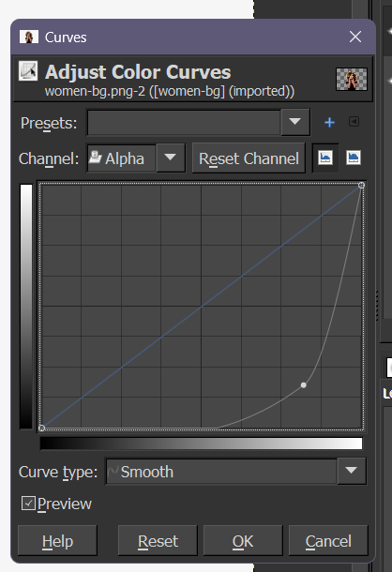Confirm with the OK button
This screenshot has width=392, height=572.
point(243,541)
